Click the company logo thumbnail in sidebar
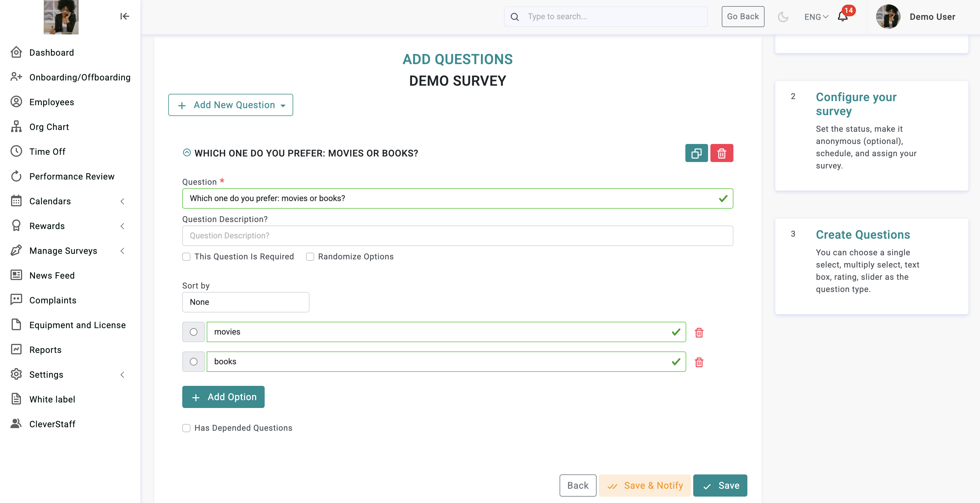The height and width of the screenshot is (503, 980). tap(61, 17)
